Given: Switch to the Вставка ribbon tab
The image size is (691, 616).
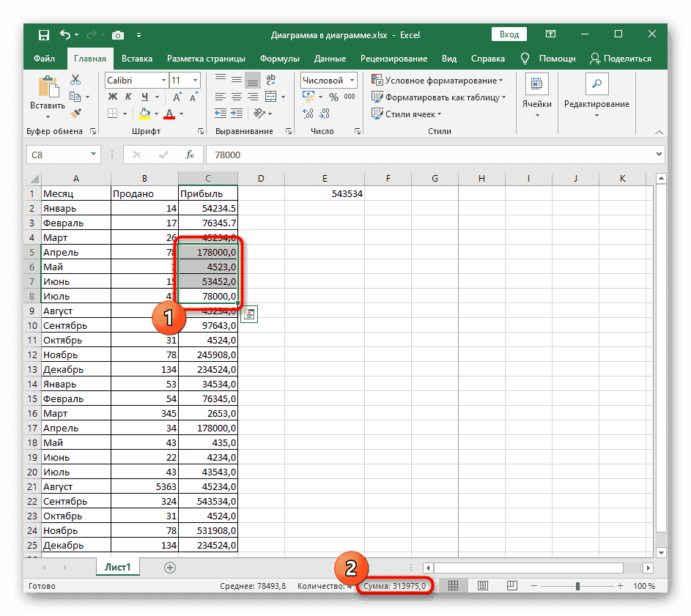Looking at the screenshot, I should click(137, 59).
